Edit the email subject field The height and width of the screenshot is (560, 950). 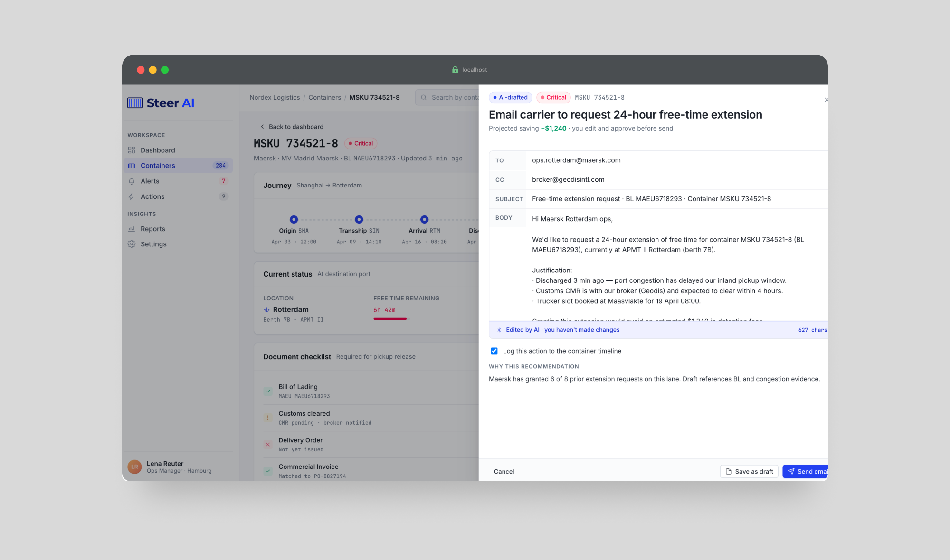tap(676, 199)
